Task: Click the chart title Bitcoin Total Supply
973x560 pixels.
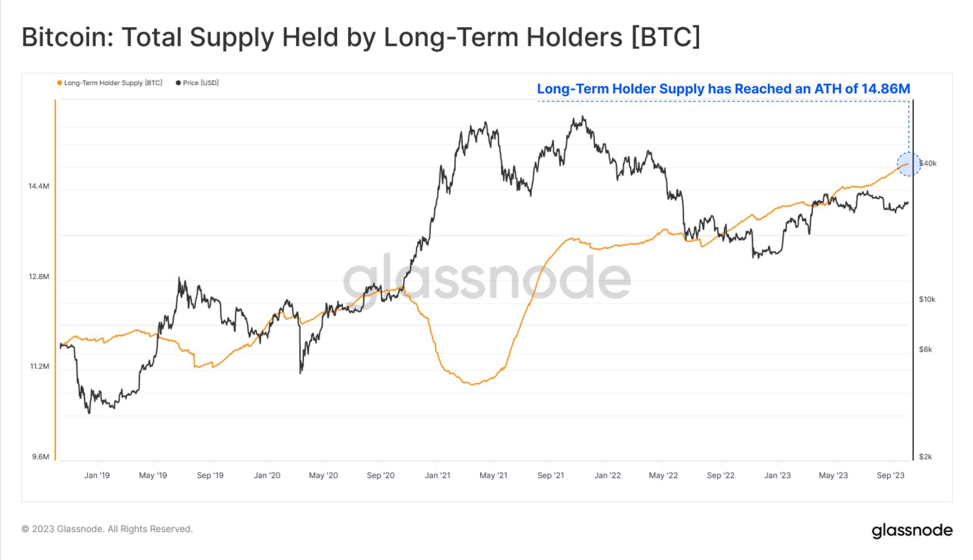Action: (x=361, y=37)
